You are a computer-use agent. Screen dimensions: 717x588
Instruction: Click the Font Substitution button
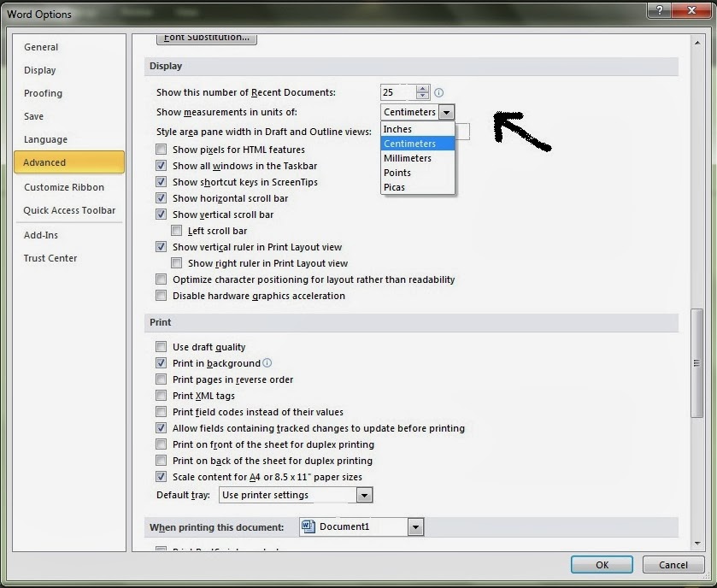point(207,38)
